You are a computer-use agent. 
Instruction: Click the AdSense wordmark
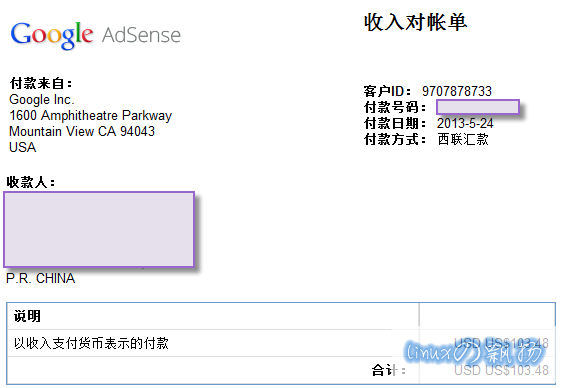point(141,35)
